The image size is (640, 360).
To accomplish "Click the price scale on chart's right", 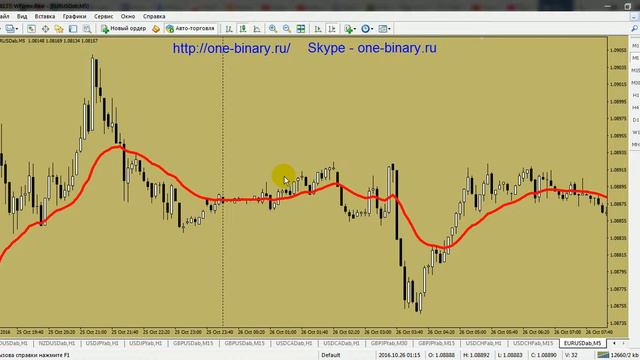I will [618, 182].
